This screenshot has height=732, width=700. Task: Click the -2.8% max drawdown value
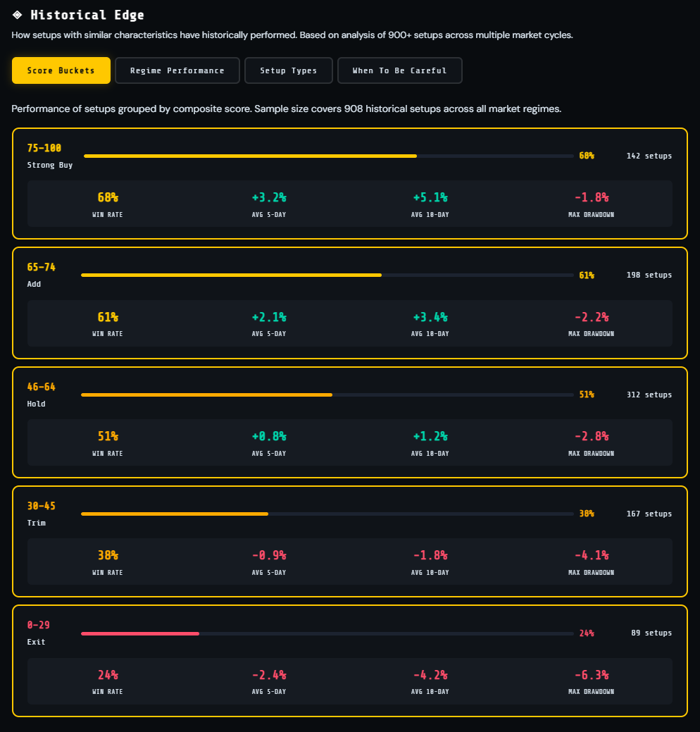tap(592, 436)
